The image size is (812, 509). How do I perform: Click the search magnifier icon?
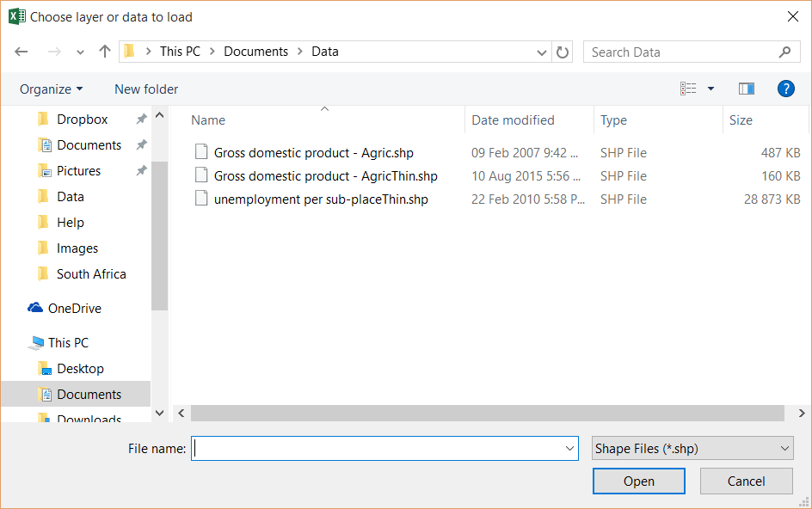click(x=784, y=52)
